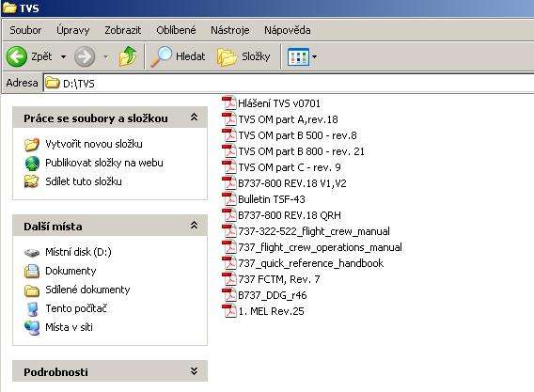Select file name 1. MEL Rev.25

(x=271, y=311)
